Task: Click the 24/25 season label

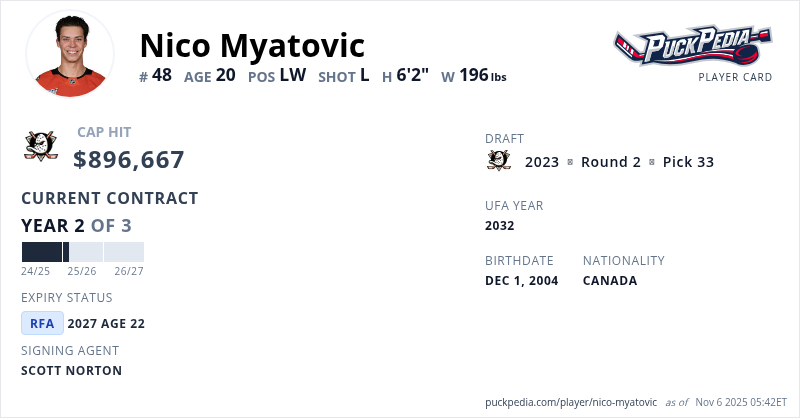Action: point(36,271)
